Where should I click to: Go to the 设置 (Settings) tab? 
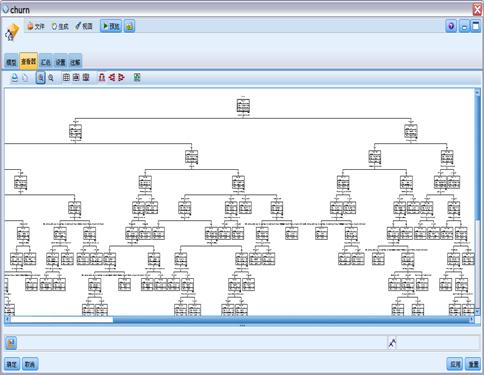pyautogui.click(x=60, y=62)
